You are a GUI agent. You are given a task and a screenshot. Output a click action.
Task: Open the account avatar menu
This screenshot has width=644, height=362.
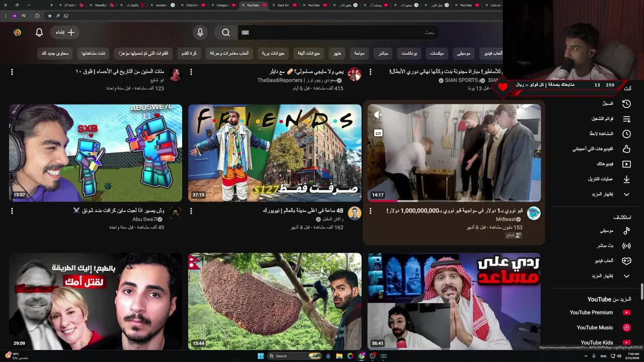click(17, 32)
